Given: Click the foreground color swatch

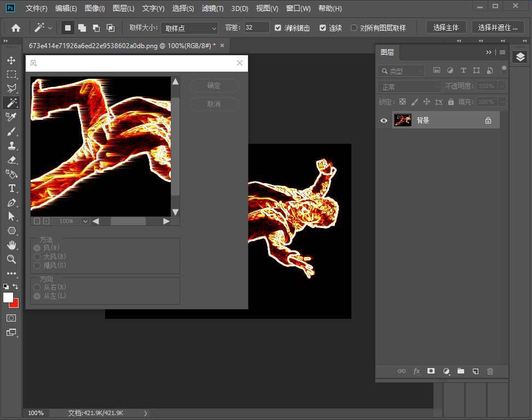Looking at the screenshot, I should (8, 297).
